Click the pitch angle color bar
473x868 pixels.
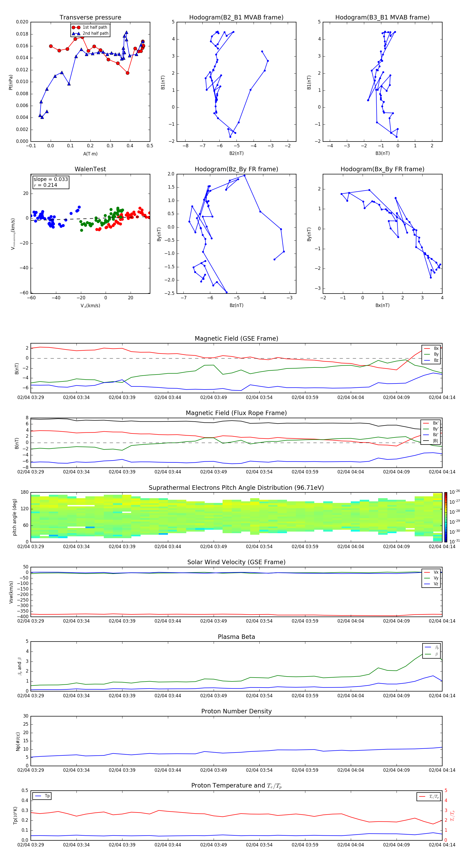point(446,517)
